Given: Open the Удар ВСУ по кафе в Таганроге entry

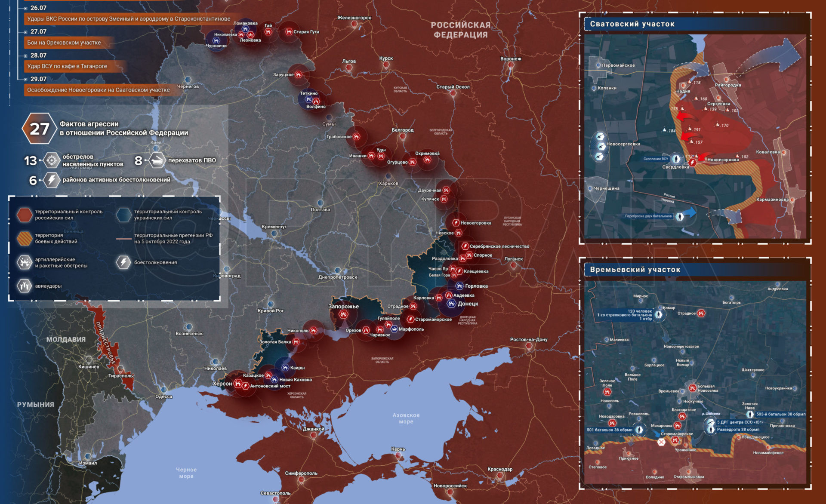Looking at the screenshot, I should (68, 66).
